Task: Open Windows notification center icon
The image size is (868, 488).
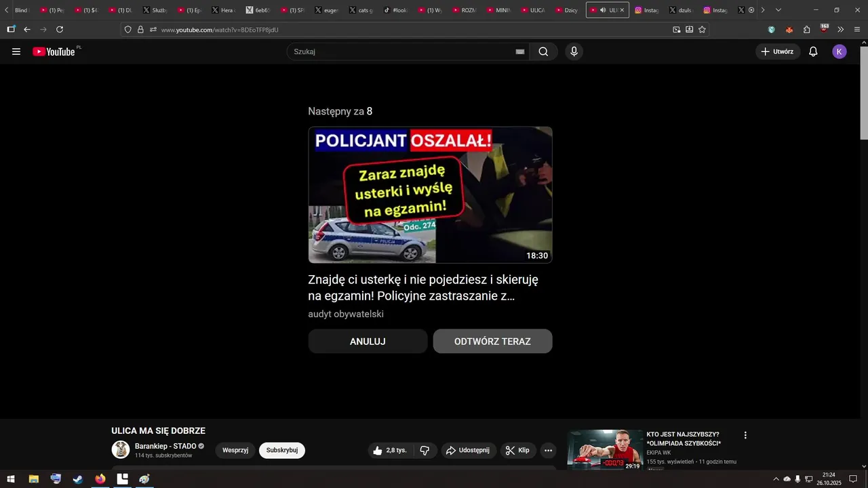Action: tap(854, 479)
